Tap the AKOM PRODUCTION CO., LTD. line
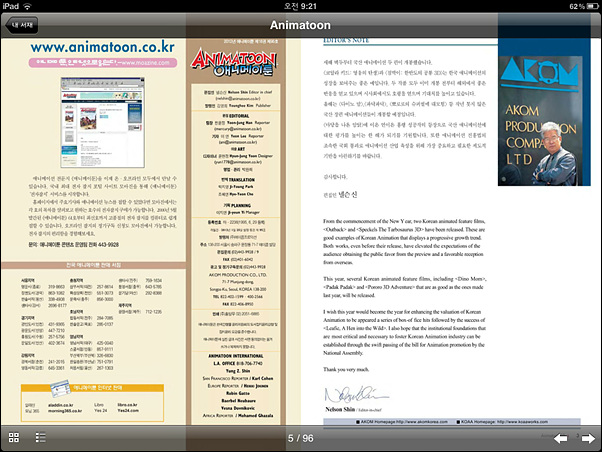Viewport: 602px width, 452px height. pos(238,275)
